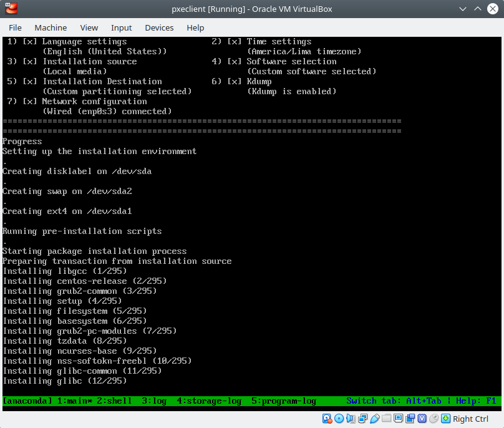The height and width of the screenshot is (428, 504).
Task: Click the optical disk status icon
Action: coord(339,419)
